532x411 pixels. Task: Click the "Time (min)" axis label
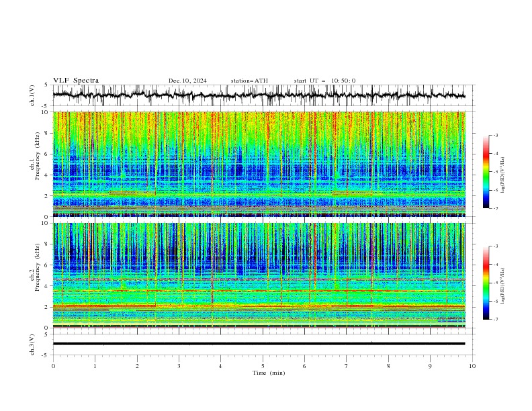pos(269,373)
